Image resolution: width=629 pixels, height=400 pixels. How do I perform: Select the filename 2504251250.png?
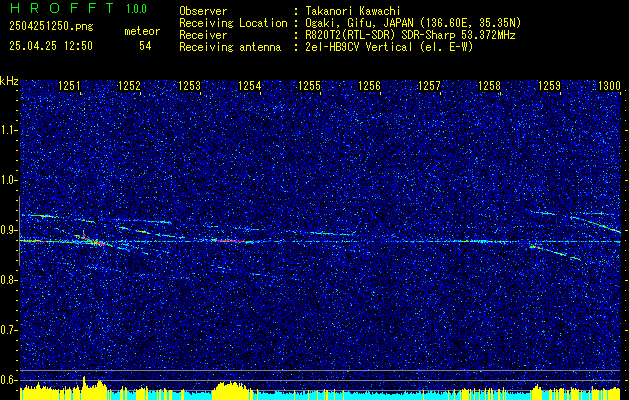click(x=51, y=27)
